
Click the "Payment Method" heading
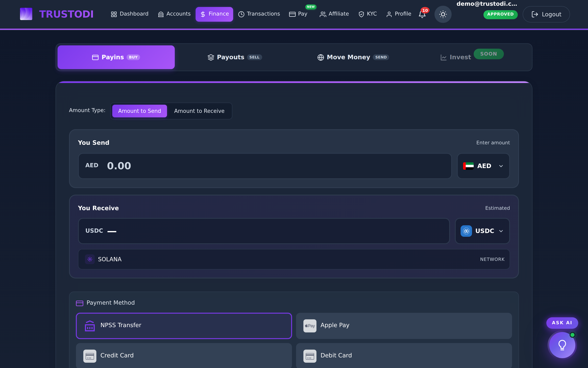[110, 303]
